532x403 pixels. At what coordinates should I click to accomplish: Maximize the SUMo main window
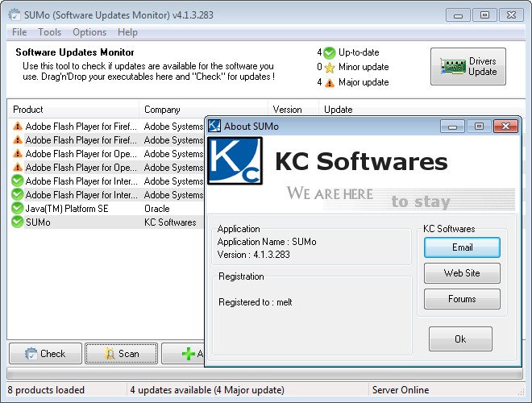click(x=484, y=15)
